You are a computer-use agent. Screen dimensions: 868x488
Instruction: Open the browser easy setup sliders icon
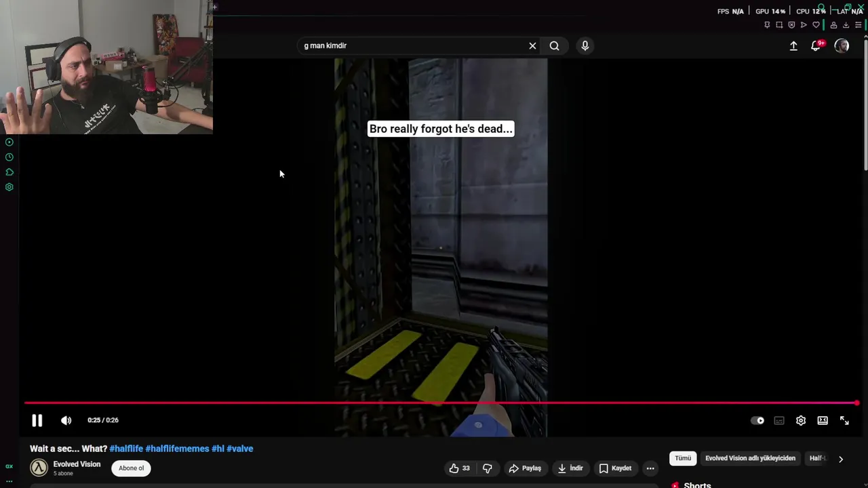(x=858, y=25)
